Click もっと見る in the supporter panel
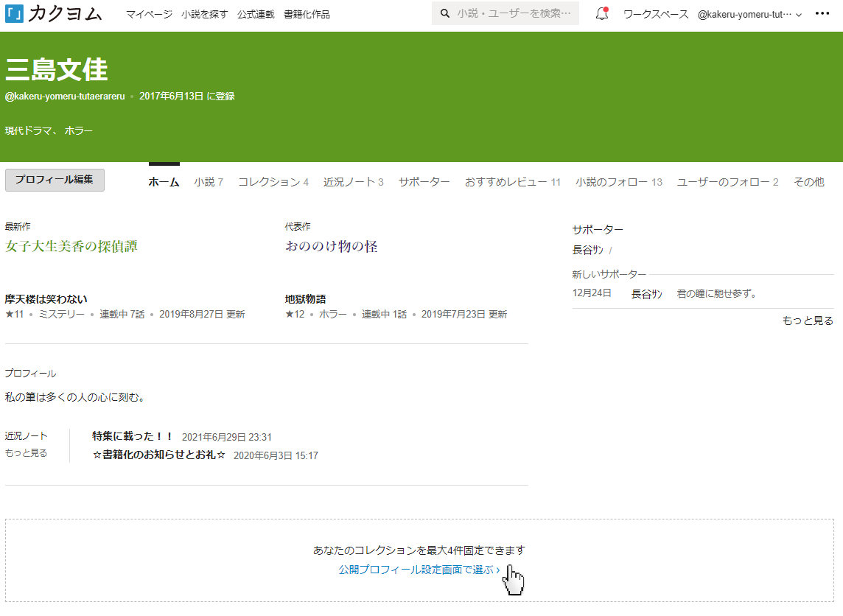843x616 pixels. [808, 321]
